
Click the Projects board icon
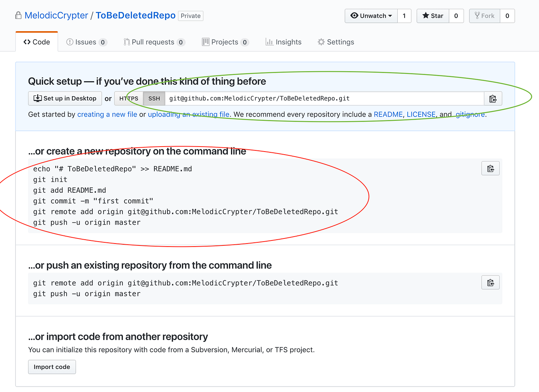(x=206, y=42)
